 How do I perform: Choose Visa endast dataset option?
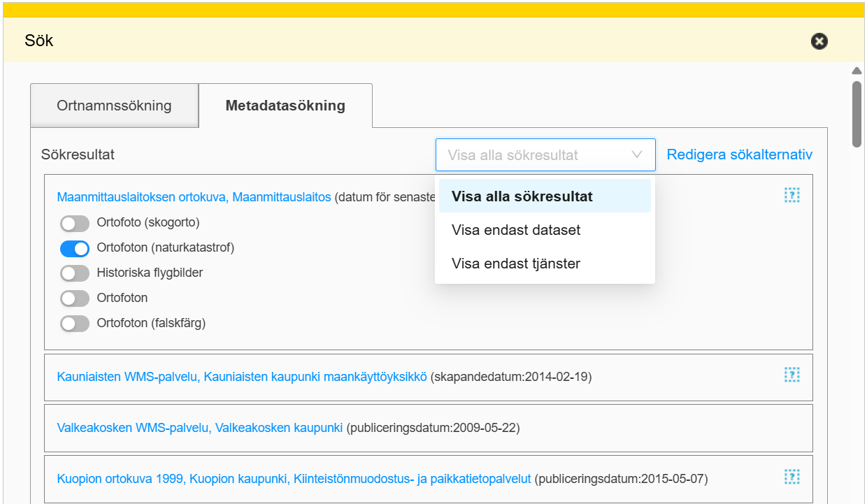545,230
